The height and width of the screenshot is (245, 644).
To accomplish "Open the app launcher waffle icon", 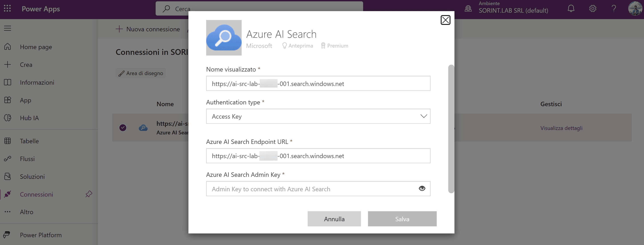I will click(x=8, y=8).
